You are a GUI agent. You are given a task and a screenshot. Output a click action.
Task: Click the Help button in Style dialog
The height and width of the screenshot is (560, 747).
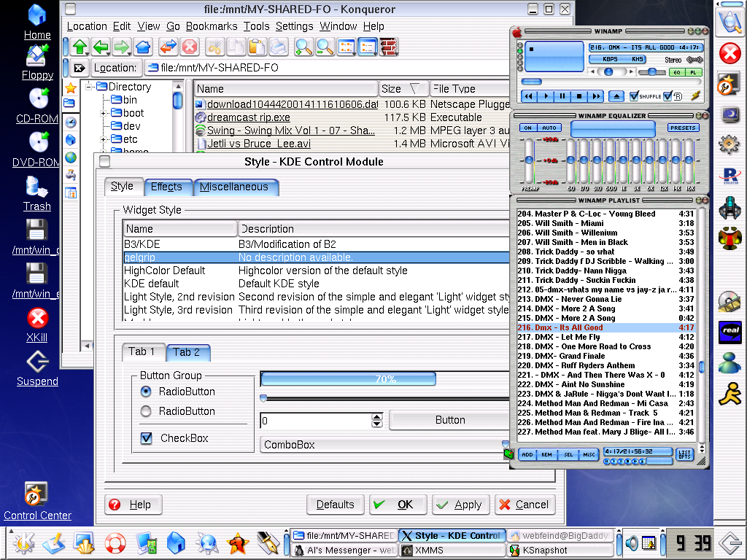click(133, 505)
